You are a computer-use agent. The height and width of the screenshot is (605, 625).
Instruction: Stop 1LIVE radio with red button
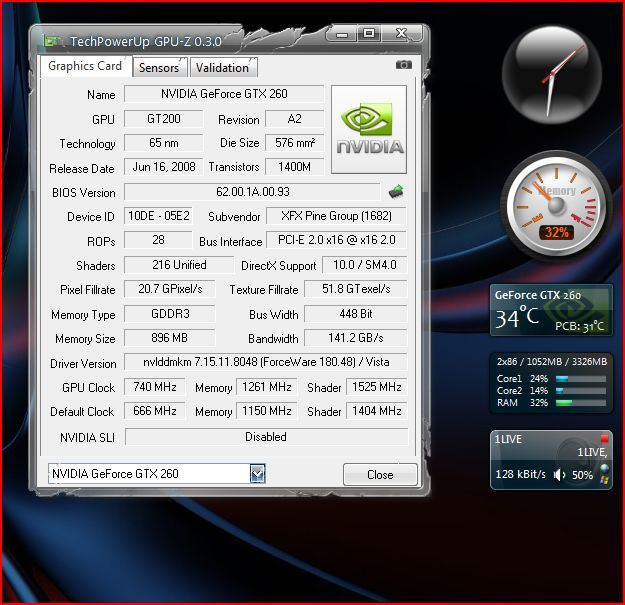tap(604, 439)
